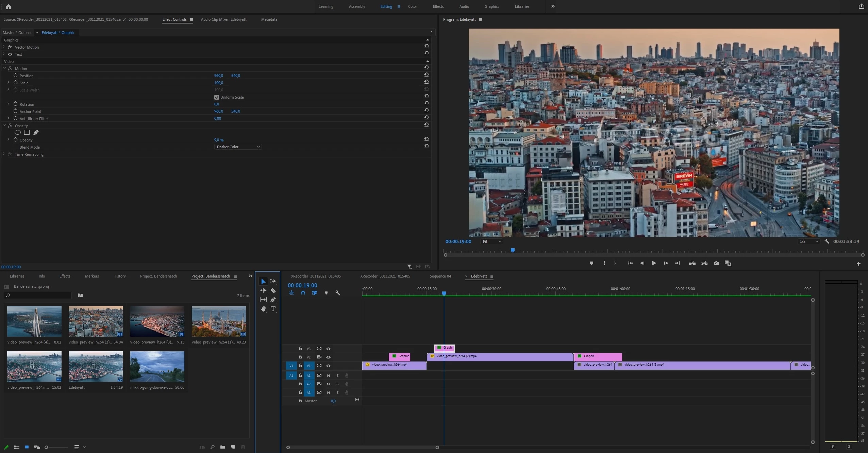Image resolution: width=868 pixels, height=453 pixels.
Task: Open the Blend Mode Darker Color dropdown
Action: coord(238,147)
